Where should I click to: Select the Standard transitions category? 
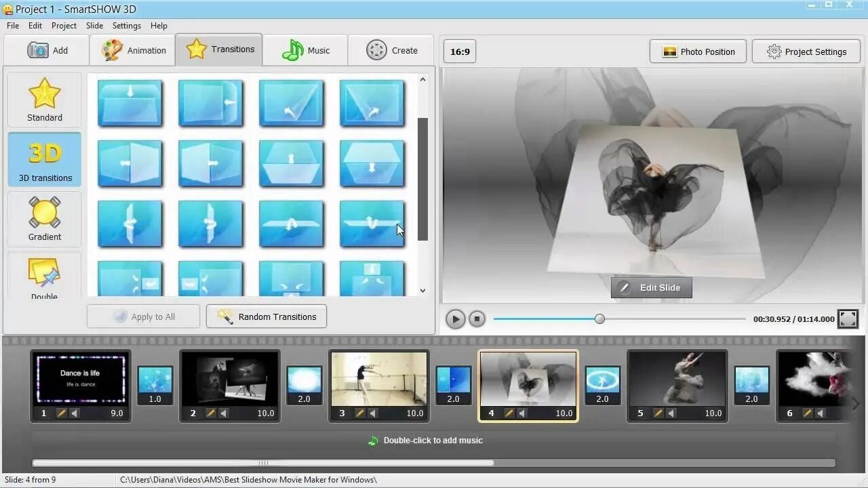(45, 100)
